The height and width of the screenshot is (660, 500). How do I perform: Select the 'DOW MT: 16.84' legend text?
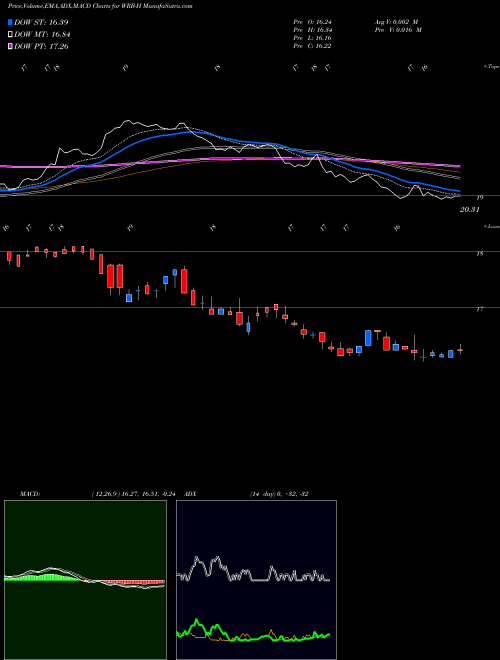pyautogui.click(x=42, y=35)
